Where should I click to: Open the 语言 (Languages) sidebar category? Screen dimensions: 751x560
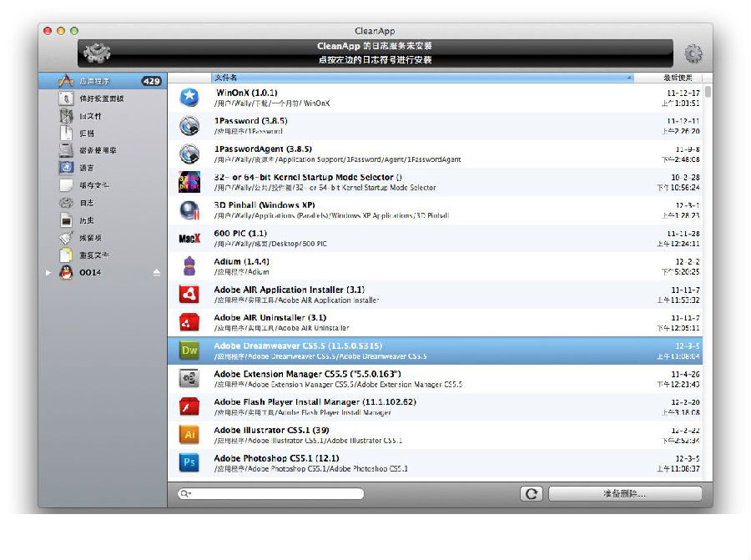coord(86,168)
